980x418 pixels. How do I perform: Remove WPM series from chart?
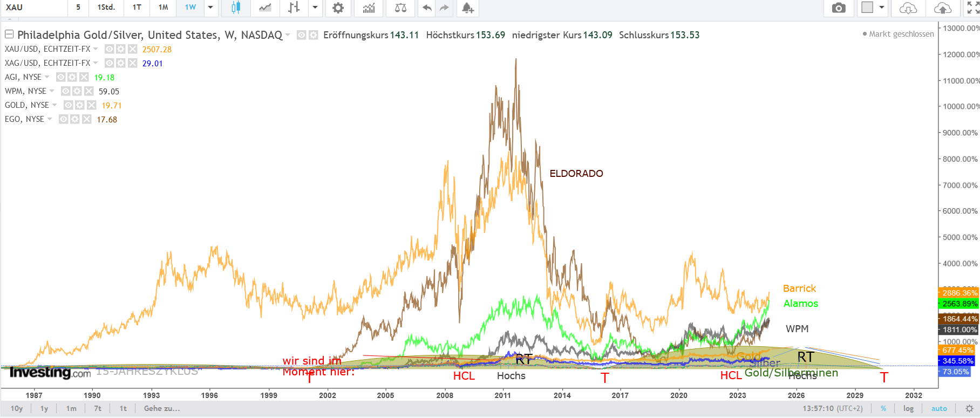89,91
